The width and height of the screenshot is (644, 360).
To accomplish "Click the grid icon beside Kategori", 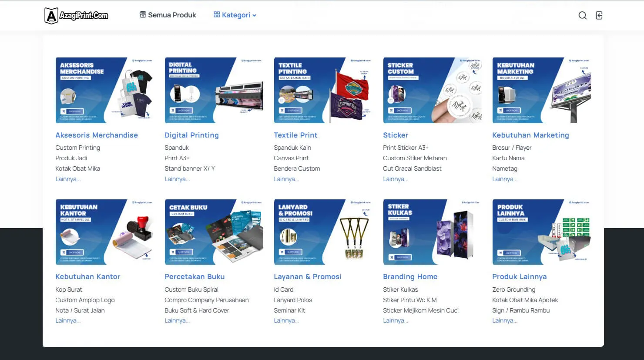I will [x=217, y=15].
